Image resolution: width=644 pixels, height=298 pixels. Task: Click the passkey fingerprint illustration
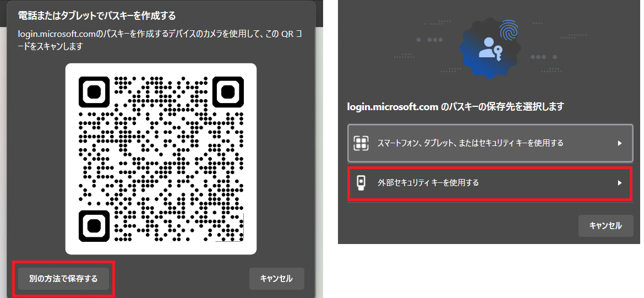[489, 48]
